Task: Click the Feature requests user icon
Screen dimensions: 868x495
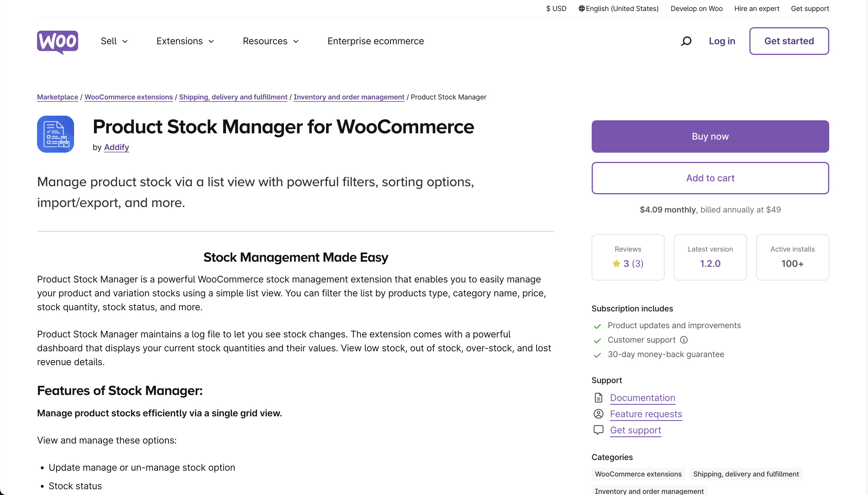Action: pyautogui.click(x=598, y=414)
